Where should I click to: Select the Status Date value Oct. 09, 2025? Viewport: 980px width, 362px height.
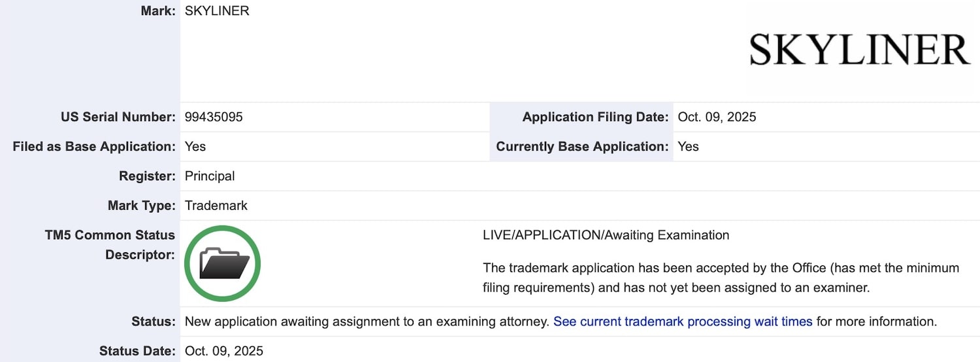223,351
